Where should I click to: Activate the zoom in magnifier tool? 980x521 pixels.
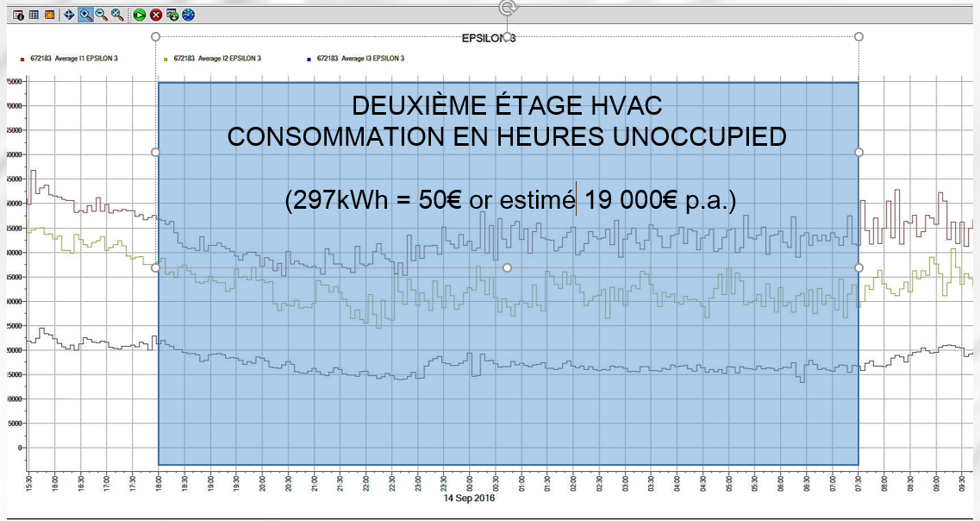(x=85, y=15)
